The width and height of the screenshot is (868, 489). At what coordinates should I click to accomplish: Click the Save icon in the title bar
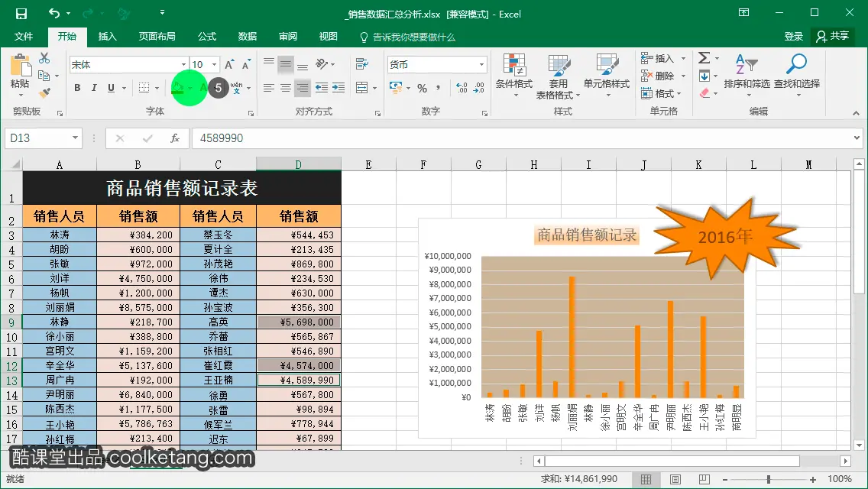(21, 13)
